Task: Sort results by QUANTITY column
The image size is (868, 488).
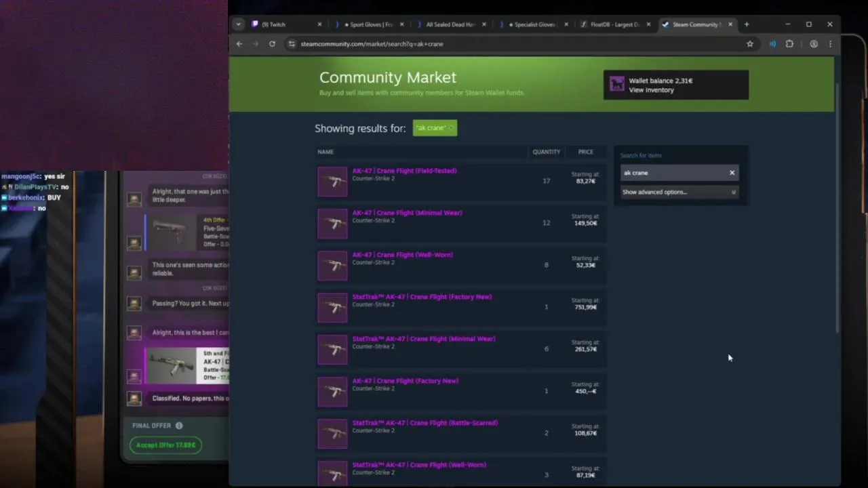Action: 547,152
